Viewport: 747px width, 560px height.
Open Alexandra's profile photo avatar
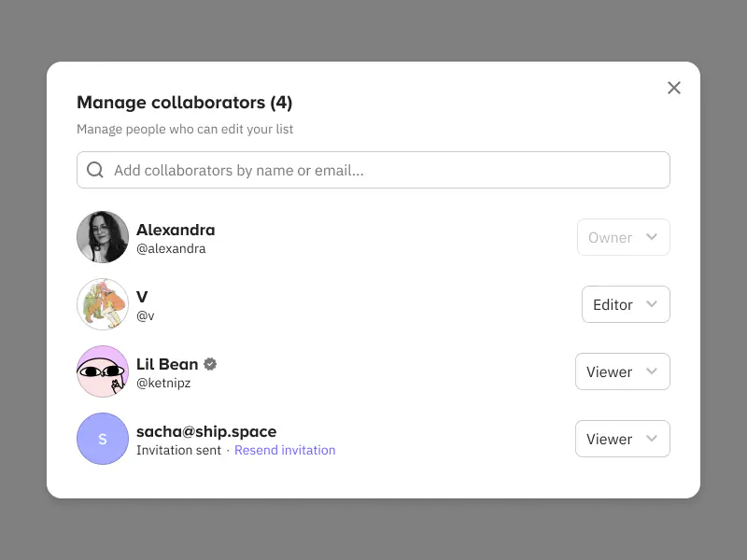coord(103,237)
